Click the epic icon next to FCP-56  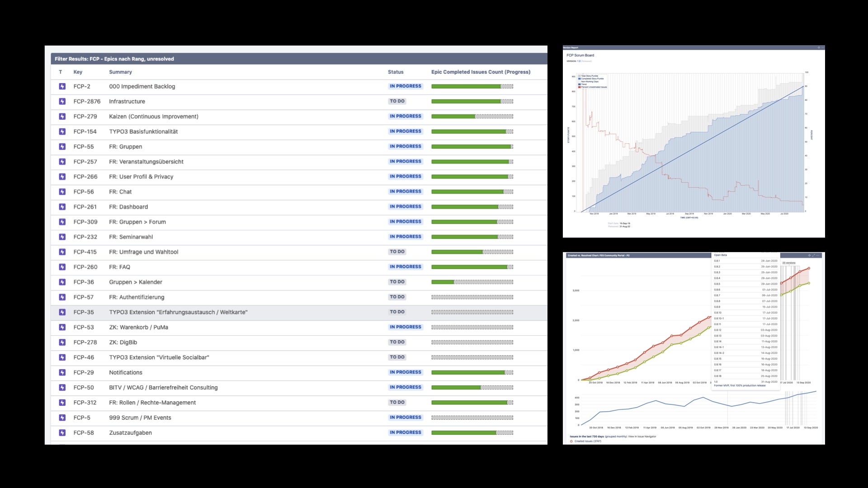(62, 192)
